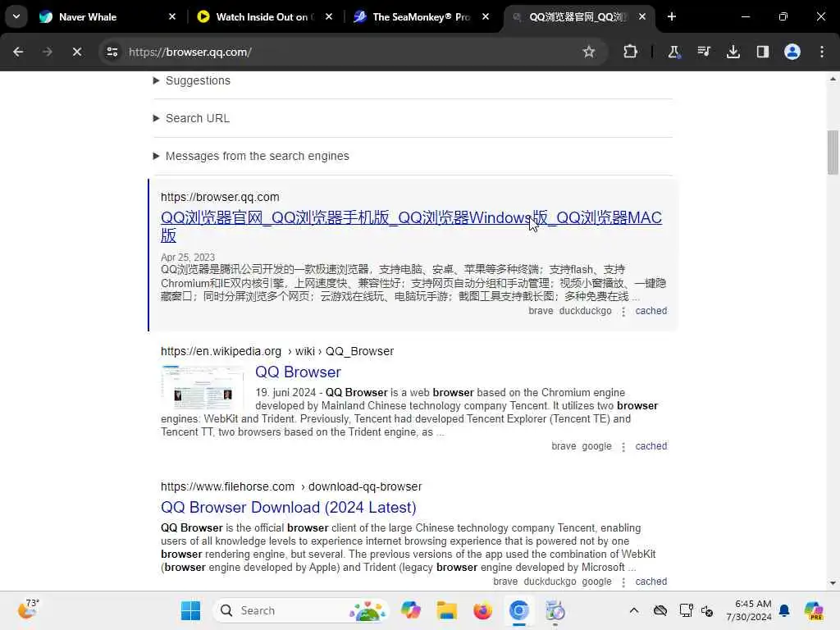Open the display/network tray icon

[x=686, y=610]
